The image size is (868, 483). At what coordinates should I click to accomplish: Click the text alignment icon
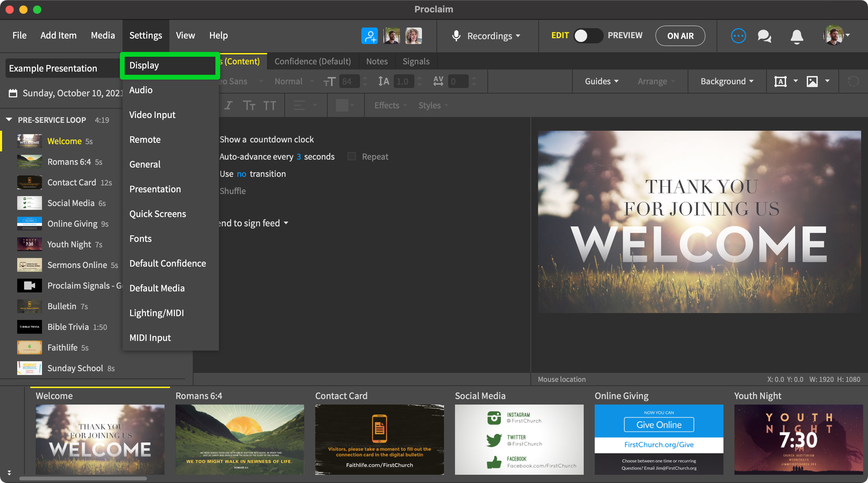pos(299,105)
